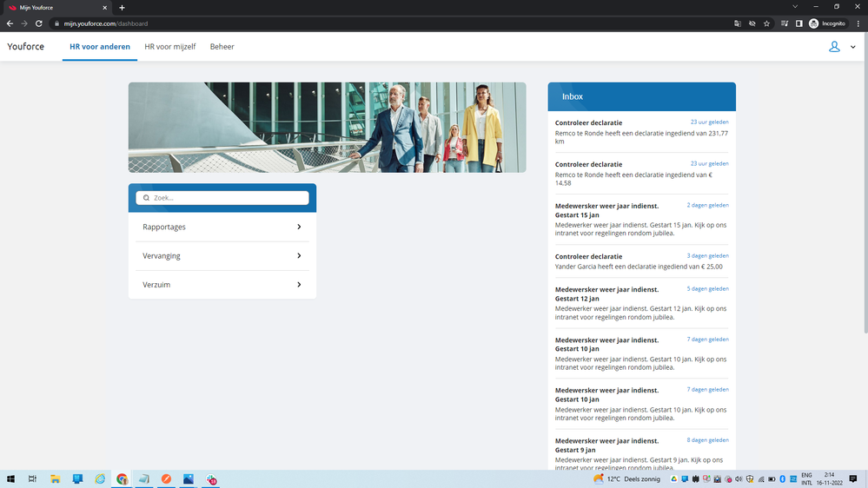The height and width of the screenshot is (488, 868).
Task: Open the Verzuim menu item
Action: click(222, 285)
